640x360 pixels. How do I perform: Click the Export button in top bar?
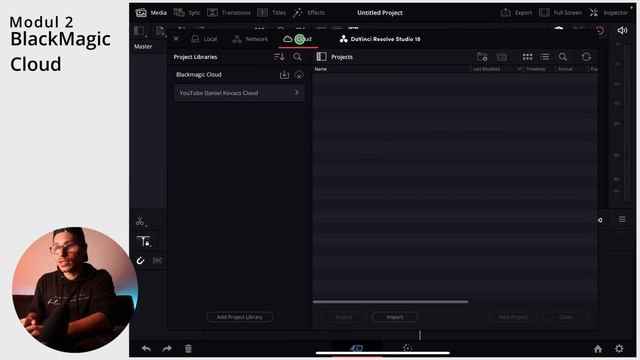click(x=516, y=13)
